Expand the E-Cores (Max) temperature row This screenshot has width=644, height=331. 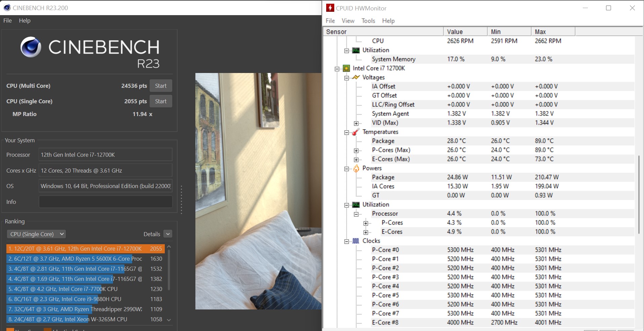point(356,159)
